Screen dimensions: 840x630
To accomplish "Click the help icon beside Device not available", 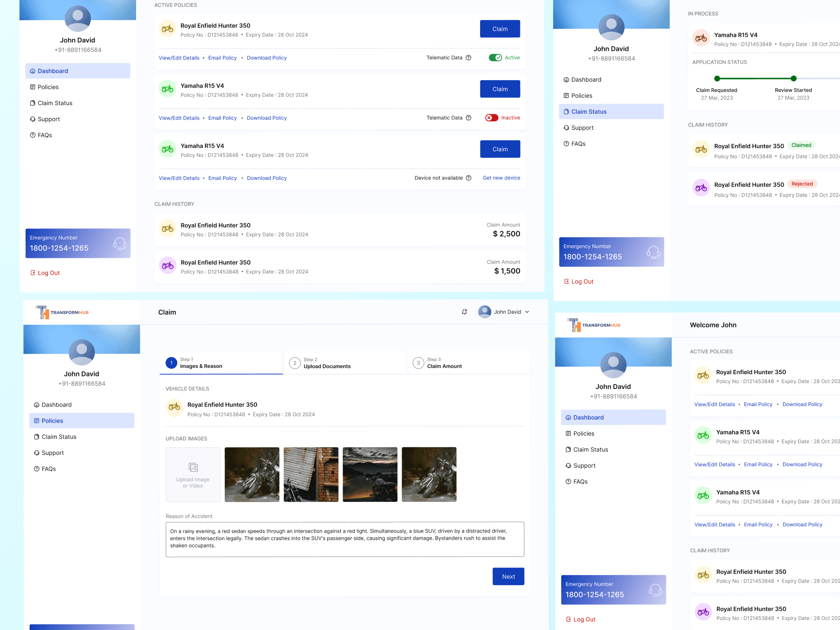I will (x=469, y=178).
